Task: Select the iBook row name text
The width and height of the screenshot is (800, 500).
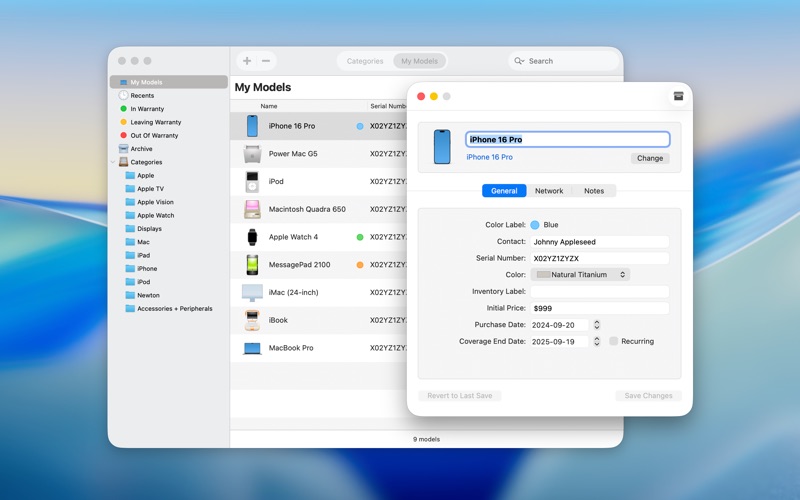Action: pyautogui.click(x=278, y=320)
